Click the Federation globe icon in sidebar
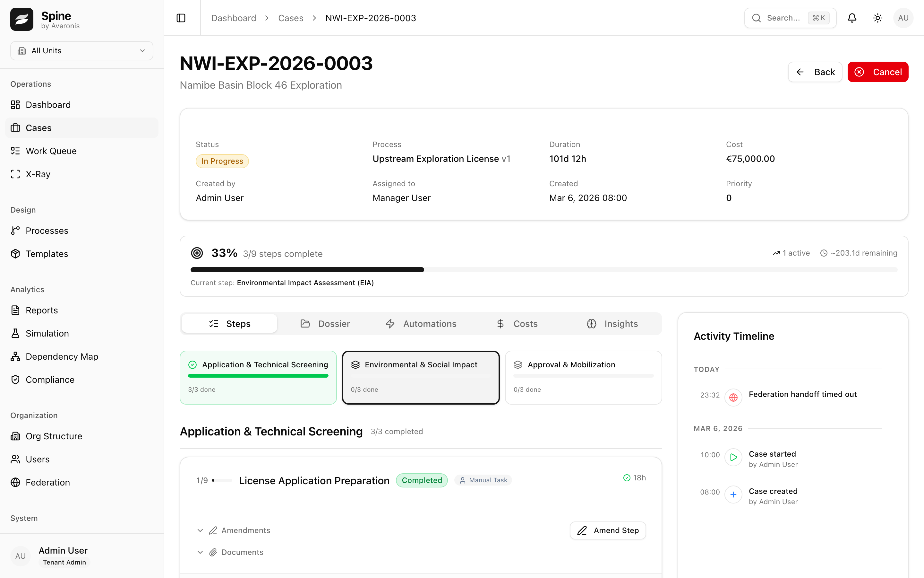This screenshot has height=578, width=924. (x=15, y=482)
